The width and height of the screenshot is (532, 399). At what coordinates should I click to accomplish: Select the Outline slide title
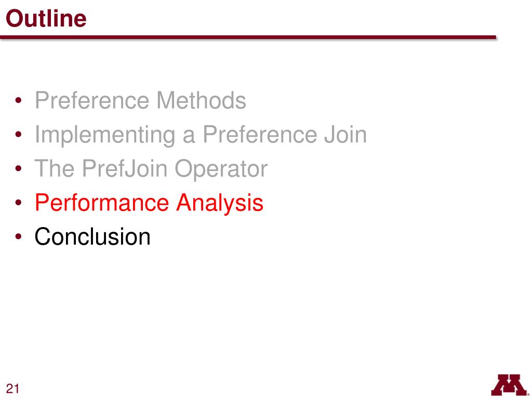[46, 18]
